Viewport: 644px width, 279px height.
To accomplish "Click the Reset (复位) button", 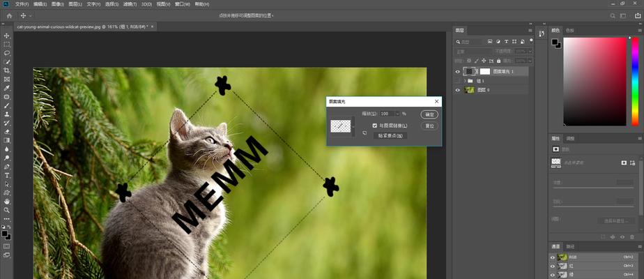I will point(429,126).
